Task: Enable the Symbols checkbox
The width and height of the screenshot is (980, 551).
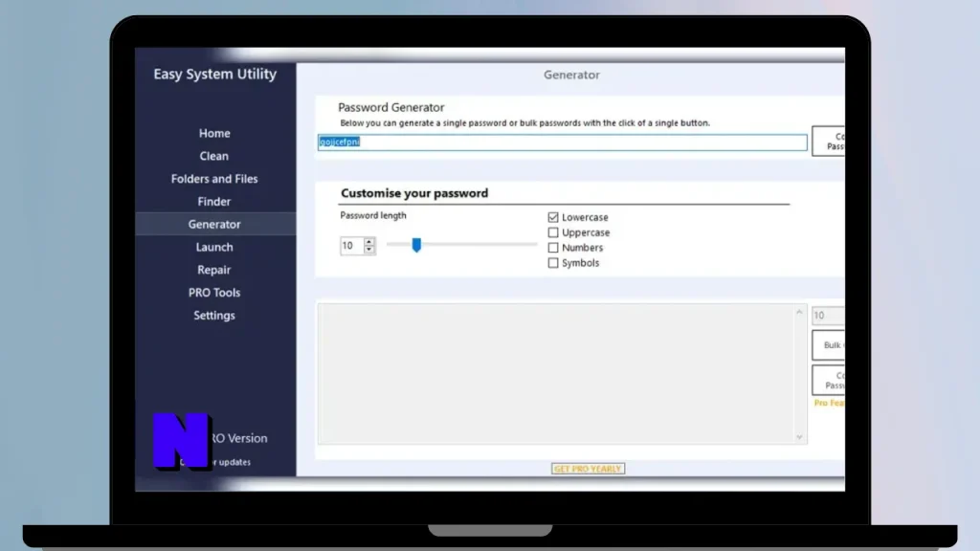Action: [553, 263]
